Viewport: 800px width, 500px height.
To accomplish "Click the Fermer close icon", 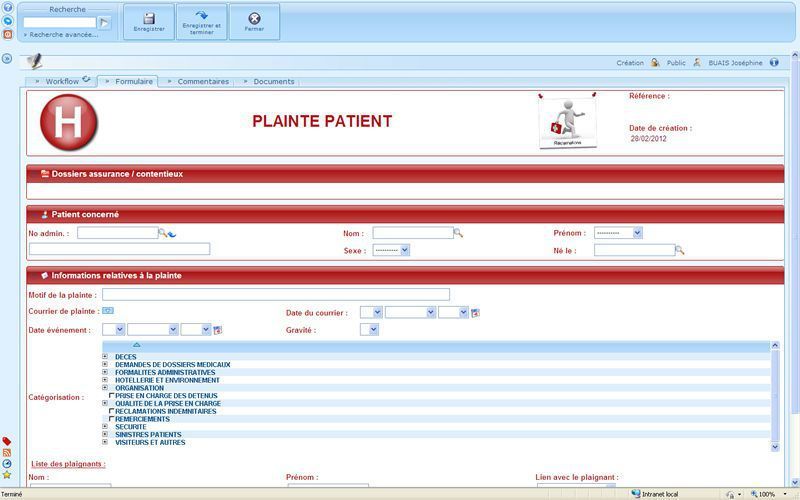I will point(254,18).
